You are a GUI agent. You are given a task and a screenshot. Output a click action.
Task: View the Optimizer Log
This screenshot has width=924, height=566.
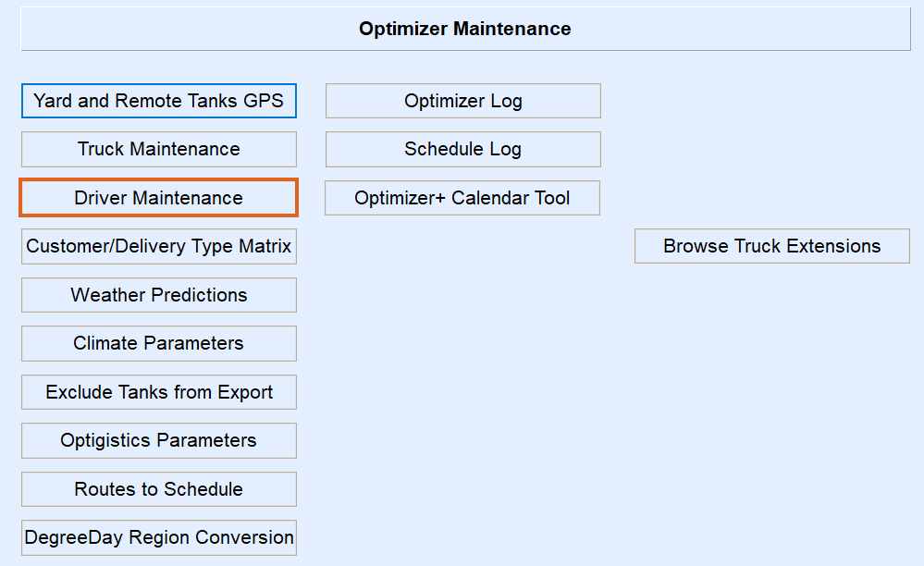[462, 101]
